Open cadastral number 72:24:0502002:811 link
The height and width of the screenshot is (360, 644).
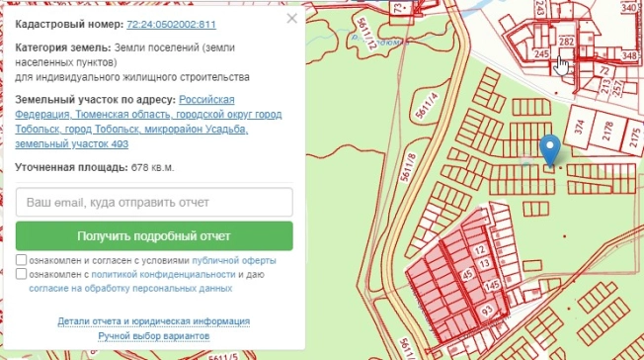tap(171, 25)
